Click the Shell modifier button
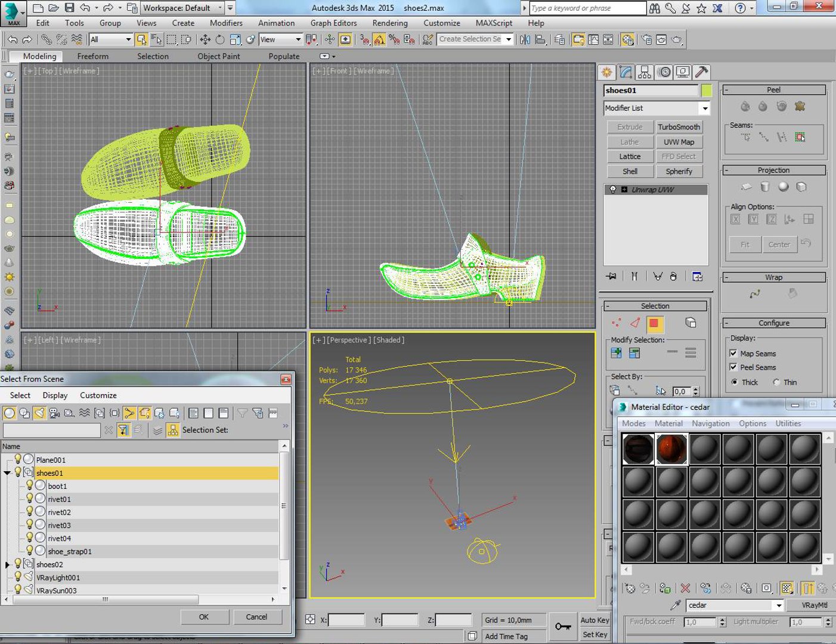 click(630, 171)
